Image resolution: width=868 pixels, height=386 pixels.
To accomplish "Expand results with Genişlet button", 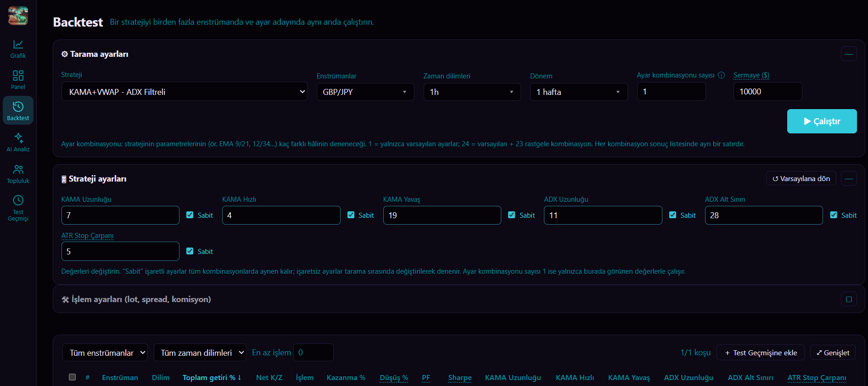I will [833, 353].
